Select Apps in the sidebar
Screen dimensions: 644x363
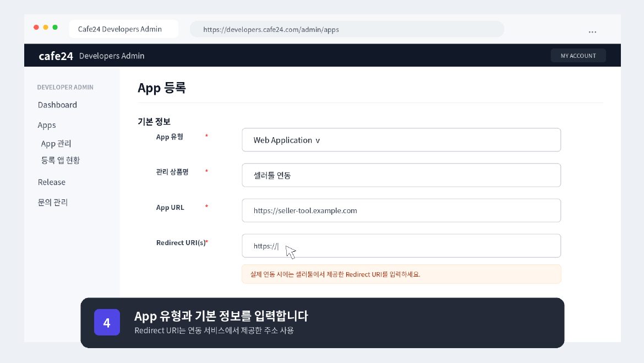pyautogui.click(x=47, y=125)
